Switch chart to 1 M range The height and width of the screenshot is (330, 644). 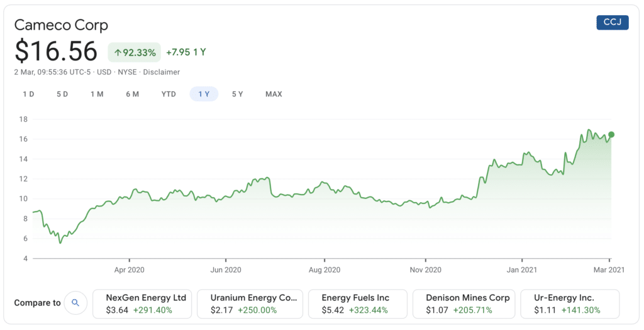coord(97,94)
